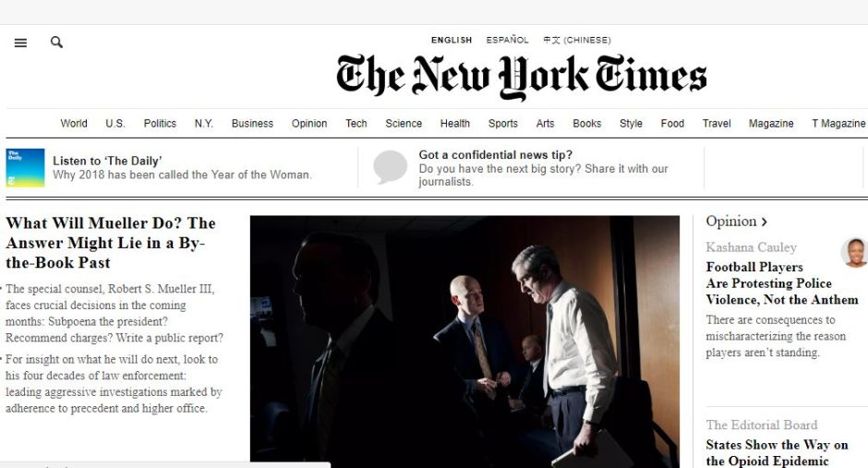Switch edition to Español
This screenshot has height=468, width=868.
(x=507, y=40)
